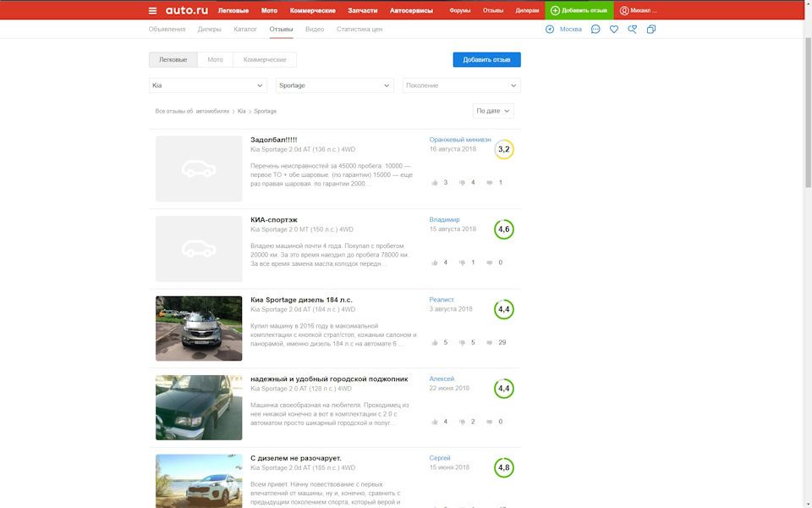The width and height of the screenshot is (812, 508).
Task: Click 4,6 rating circle
Action: [x=504, y=229]
